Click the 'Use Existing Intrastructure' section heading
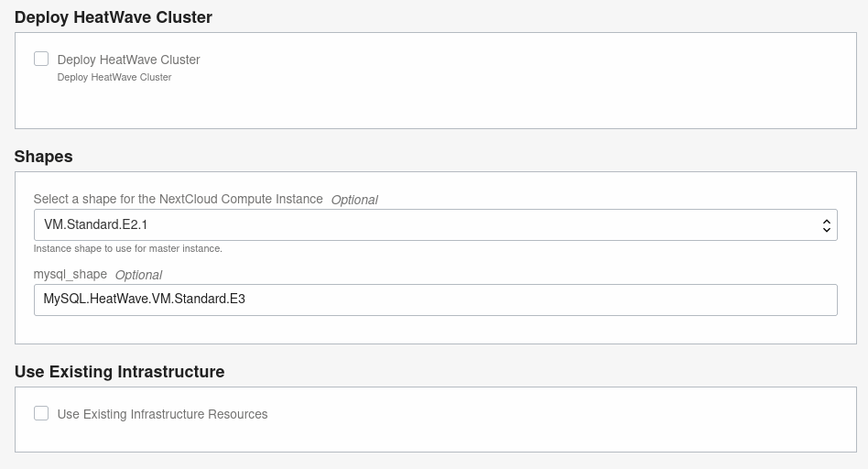The height and width of the screenshot is (469, 868). pyautogui.click(x=120, y=372)
